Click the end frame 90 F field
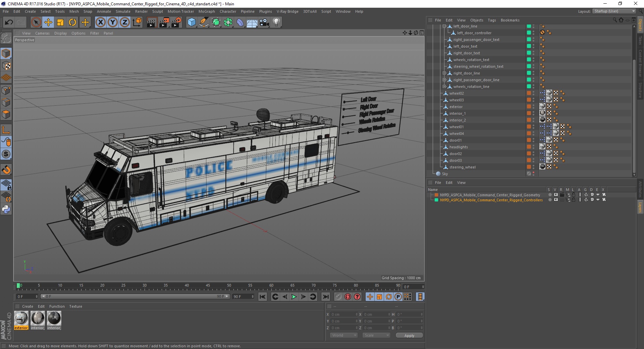Image resolution: width=644 pixels, height=349 pixels. (243, 297)
